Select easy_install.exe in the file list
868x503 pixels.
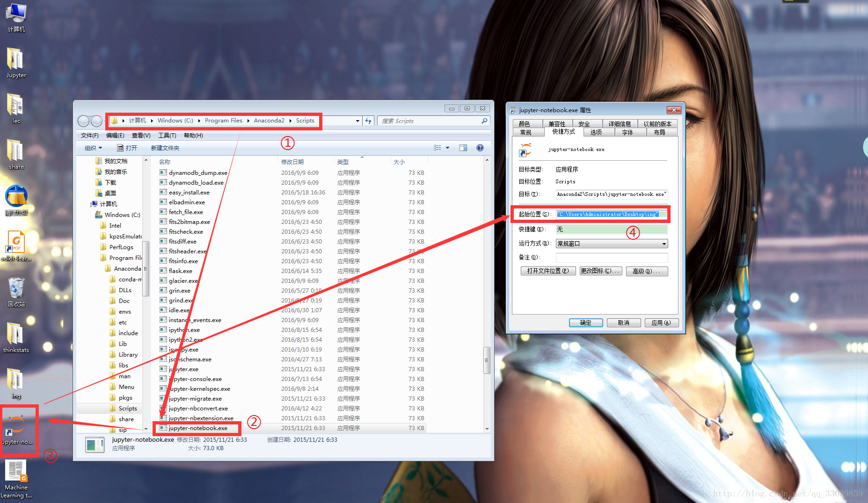tap(189, 192)
